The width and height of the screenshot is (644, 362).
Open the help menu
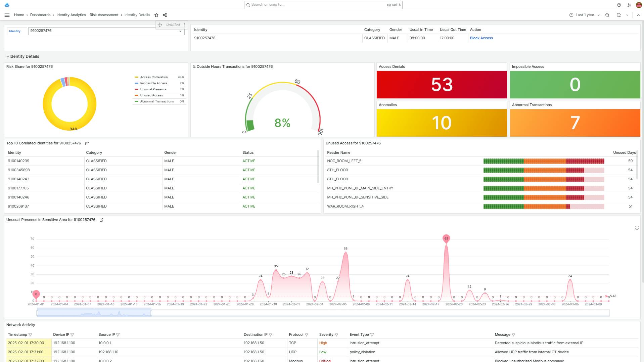click(619, 4)
